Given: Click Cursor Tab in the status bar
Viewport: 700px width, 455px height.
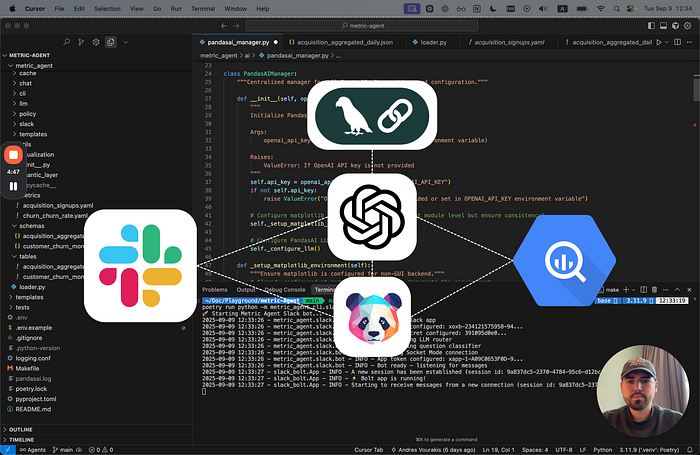Looking at the screenshot, I should 369,450.
